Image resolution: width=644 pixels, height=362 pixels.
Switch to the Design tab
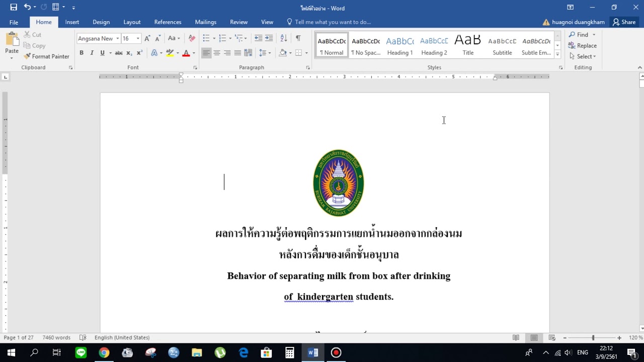101,22
